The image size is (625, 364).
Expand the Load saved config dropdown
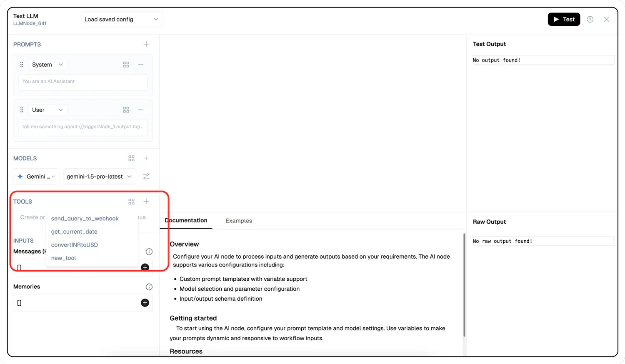pyautogui.click(x=121, y=19)
